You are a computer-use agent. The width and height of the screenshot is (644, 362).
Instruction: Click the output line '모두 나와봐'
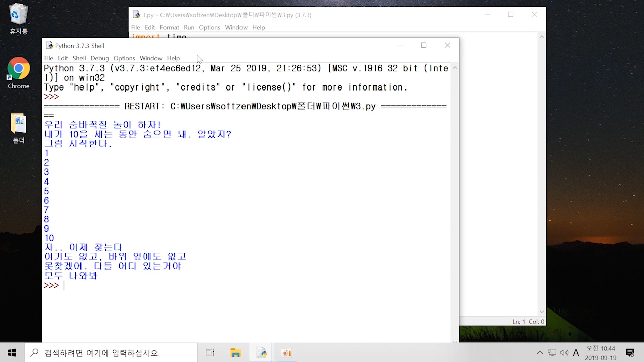click(70, 276)
